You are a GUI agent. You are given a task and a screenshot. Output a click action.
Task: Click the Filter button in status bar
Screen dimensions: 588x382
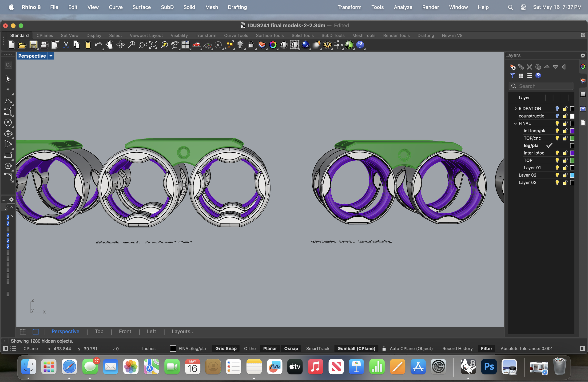click(x=486, y=348)
